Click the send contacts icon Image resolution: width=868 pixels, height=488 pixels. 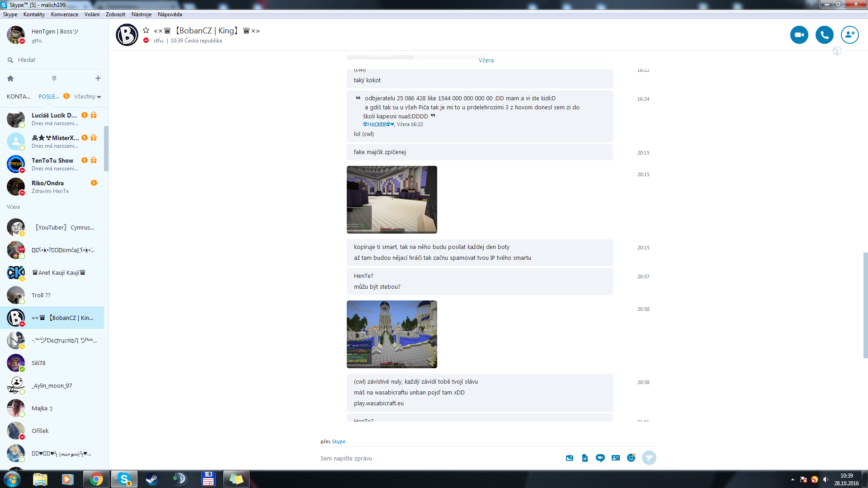[616, 458]
